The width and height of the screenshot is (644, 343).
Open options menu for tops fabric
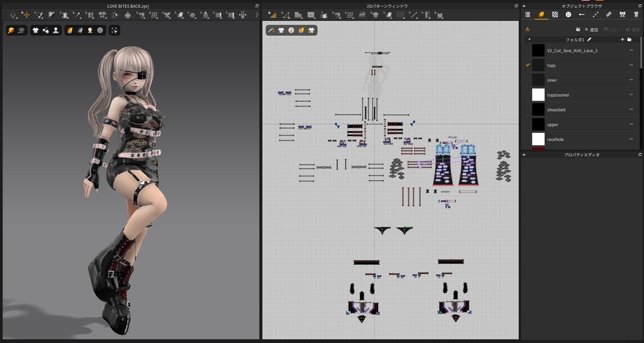coord(631,65)
